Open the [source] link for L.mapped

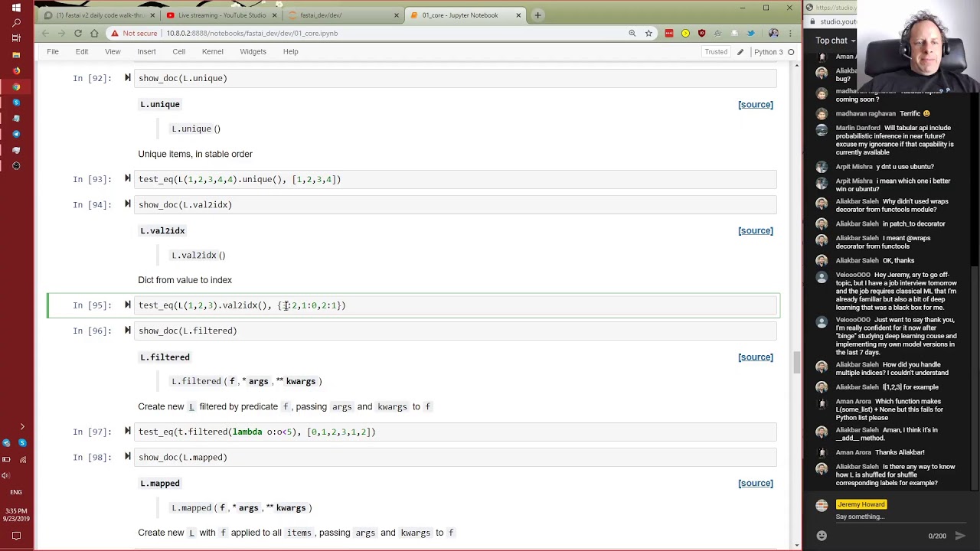755,484
